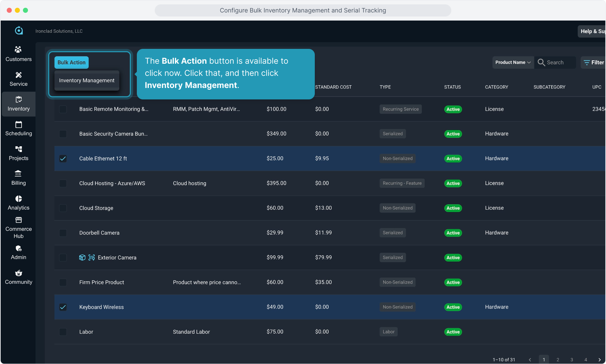This screenshot has height=364, width=606.
Task: Open Commerce Hub storefront icon
Action: [x=18, y=220]
